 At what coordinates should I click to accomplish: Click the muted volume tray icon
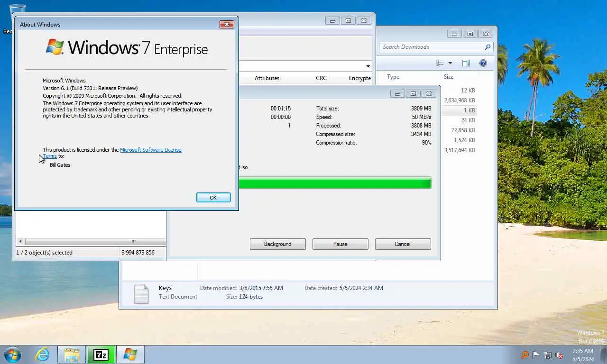[560, 355]
